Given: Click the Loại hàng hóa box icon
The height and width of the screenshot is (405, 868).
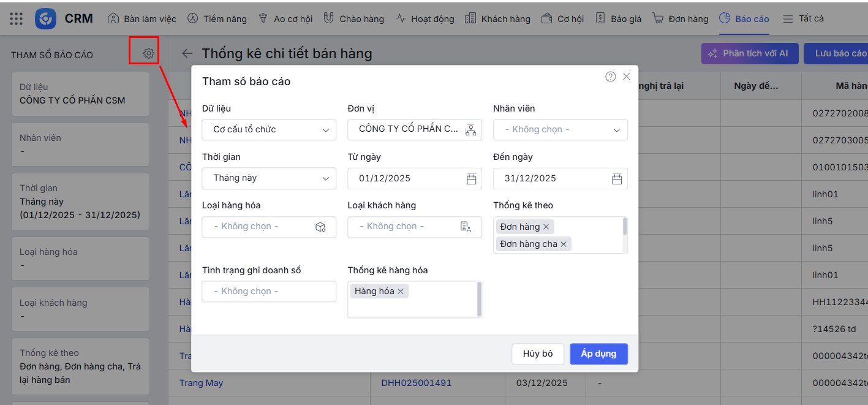Looking at the screenshot, I should [x=320, y=227].
